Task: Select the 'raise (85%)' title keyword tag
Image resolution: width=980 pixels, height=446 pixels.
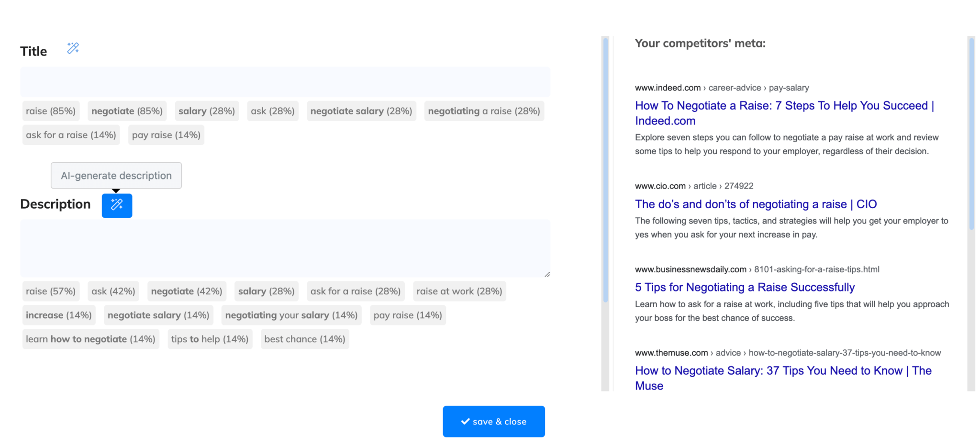Action: [x=51, y=111]
